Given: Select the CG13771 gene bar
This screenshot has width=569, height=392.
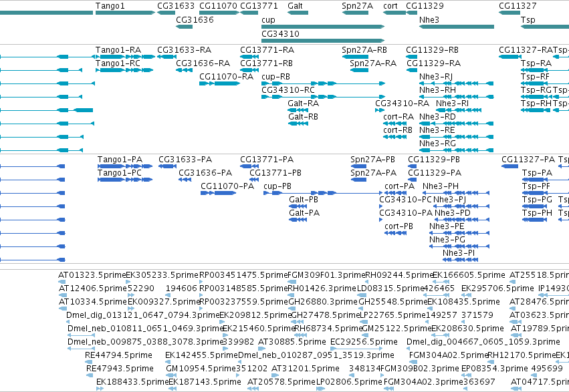Looking at the screenshot, I should [249, 13].
